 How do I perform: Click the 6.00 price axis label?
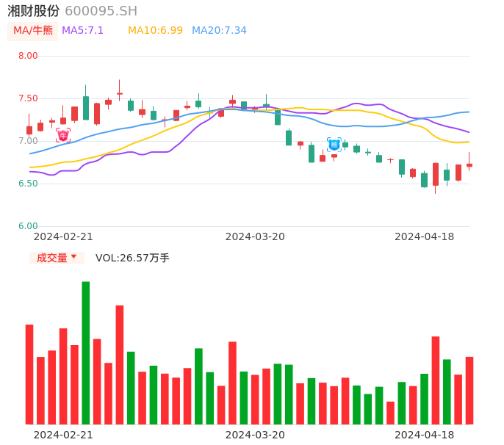(28, 226)
